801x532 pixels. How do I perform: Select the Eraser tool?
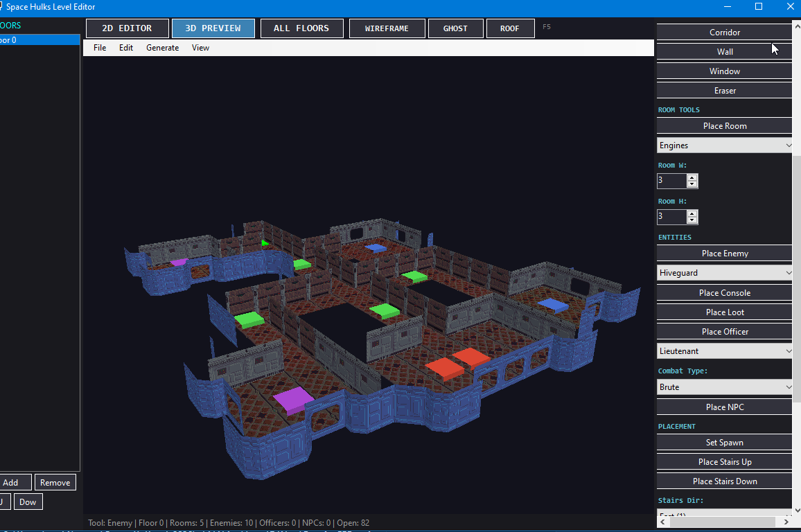click(724, 90)
